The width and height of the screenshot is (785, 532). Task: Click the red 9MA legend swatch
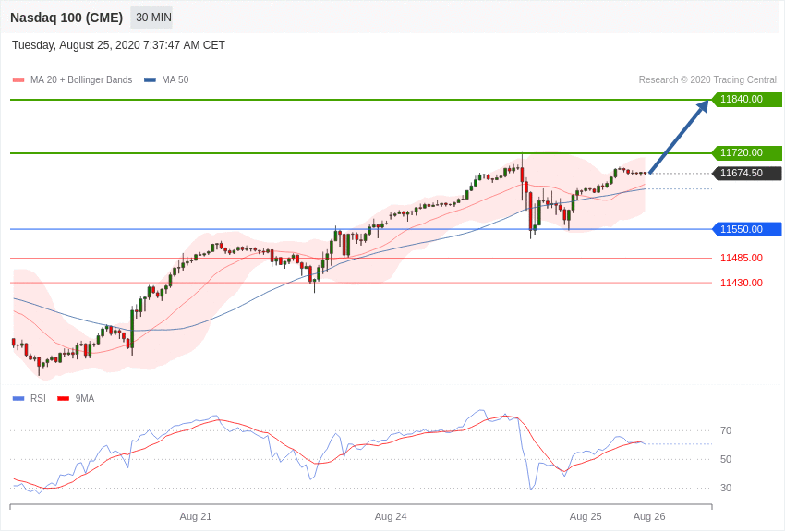pos(63,399)
